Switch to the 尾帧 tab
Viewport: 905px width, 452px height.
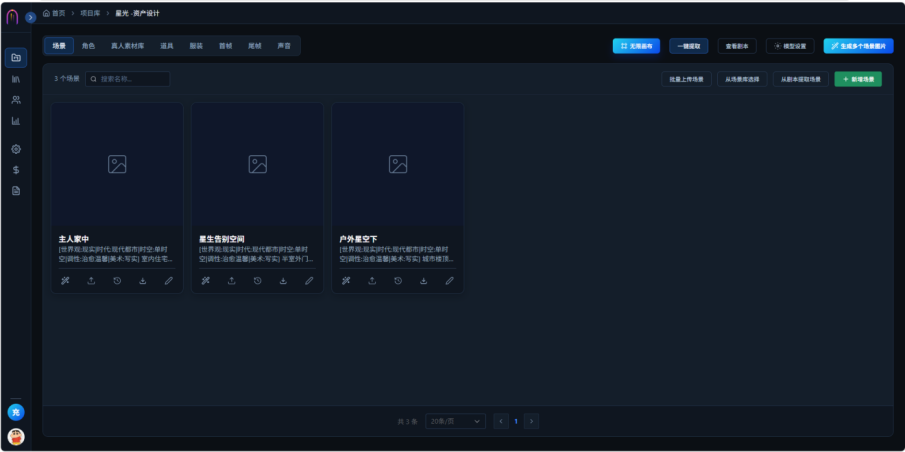(x=255, y=46)
